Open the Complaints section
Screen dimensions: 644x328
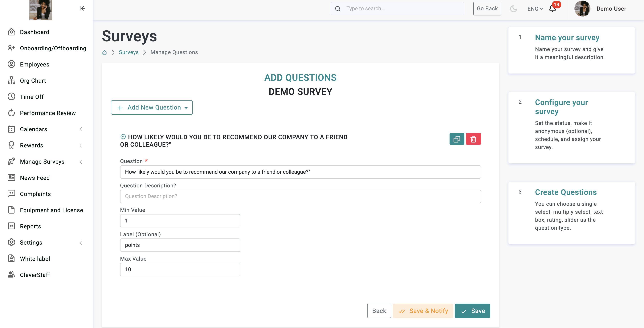[35, 194]
